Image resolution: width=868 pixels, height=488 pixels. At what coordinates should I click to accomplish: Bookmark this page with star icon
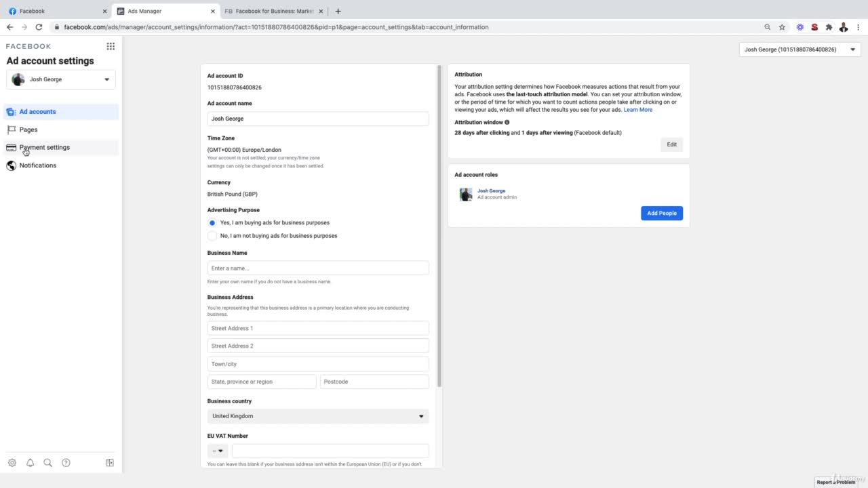click(x=782, y=27)
